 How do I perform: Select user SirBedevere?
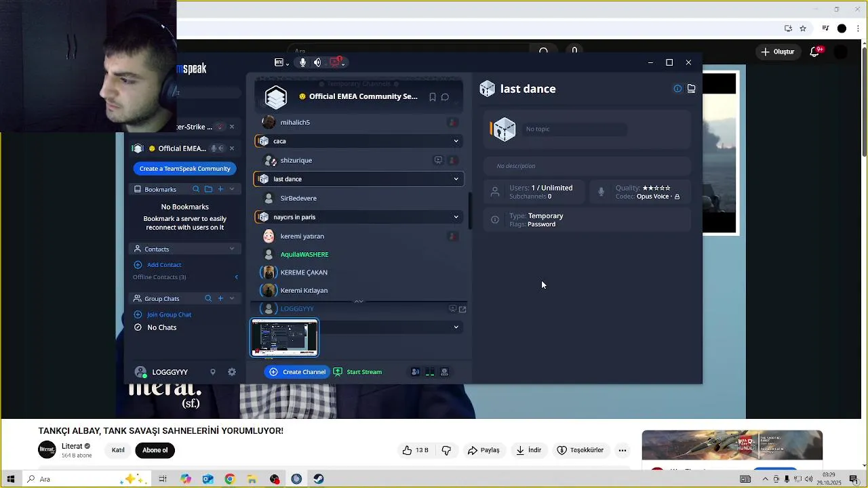(x=298, y=198)
